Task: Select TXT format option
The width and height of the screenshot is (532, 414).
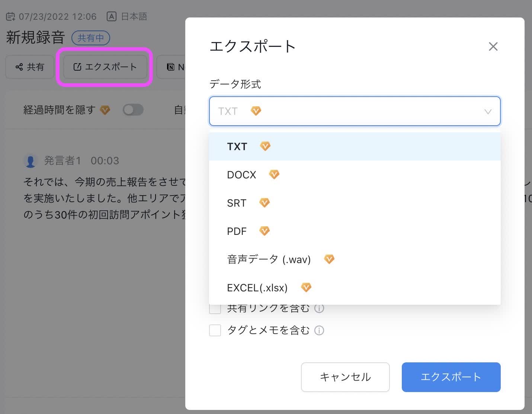Action: (x=355, y=146)
